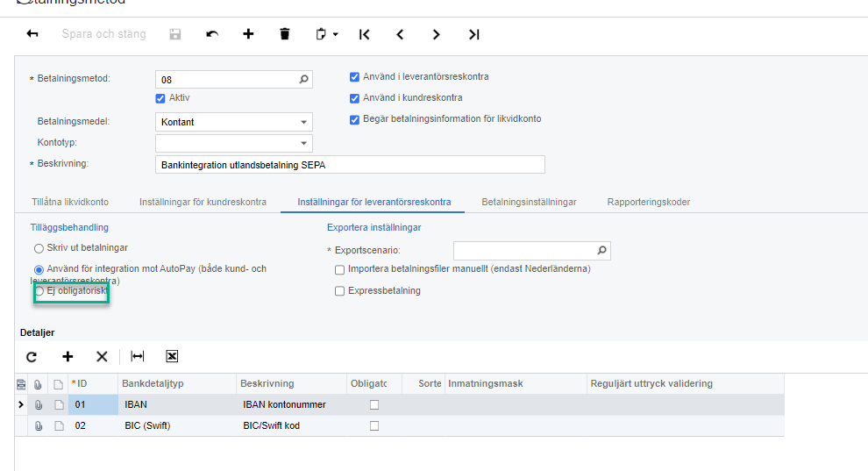Viewport: 868px width, 471px height.
Task: Expand the Kontotyp dropdown
Action: pyautogui.click(x=303, y=143)
